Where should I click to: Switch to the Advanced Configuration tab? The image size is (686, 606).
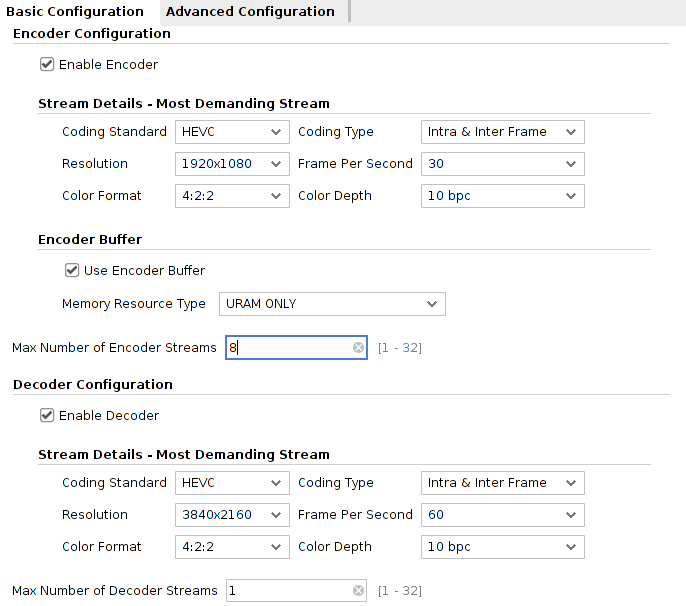coord(250,11)
